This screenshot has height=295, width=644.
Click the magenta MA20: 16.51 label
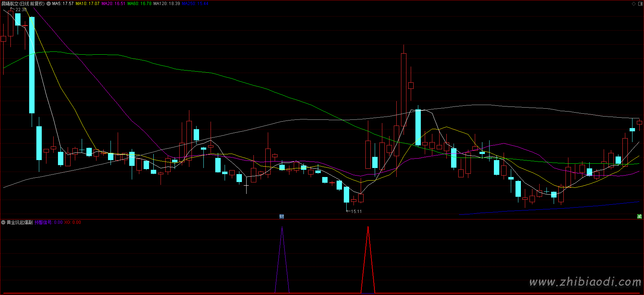pyautogui.click(x=113, y=4)
